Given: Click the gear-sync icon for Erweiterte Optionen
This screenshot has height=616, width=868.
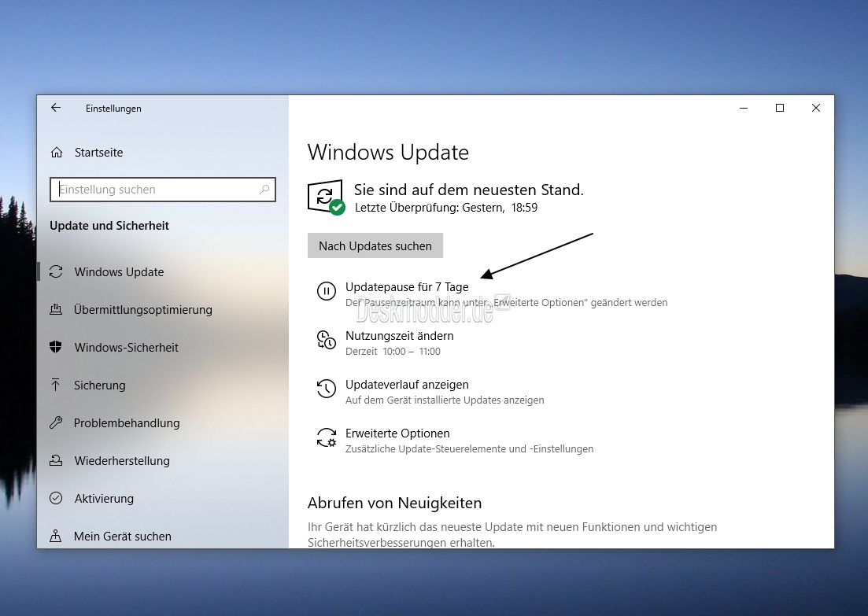Looking at the screenshot, I should pyautogui.click(x=326, y=437).
